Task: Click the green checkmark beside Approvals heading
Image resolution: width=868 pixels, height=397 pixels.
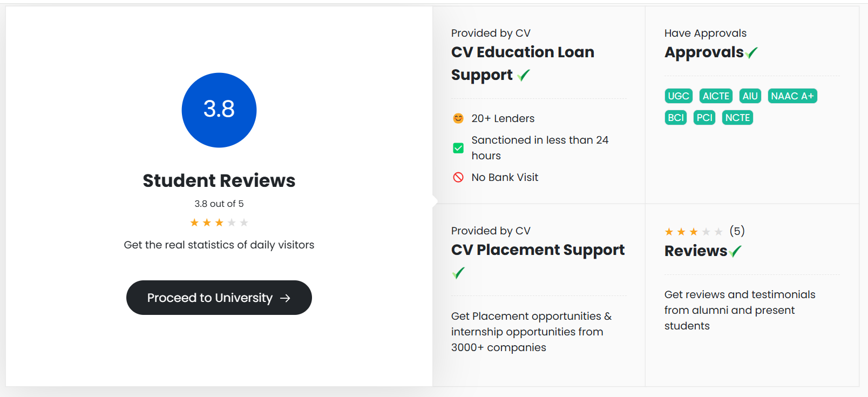Action: coord(751,52)
